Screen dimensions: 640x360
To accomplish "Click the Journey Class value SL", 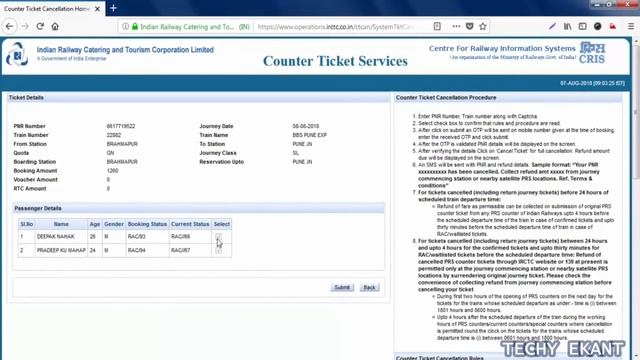I will [x=296, y=153].
